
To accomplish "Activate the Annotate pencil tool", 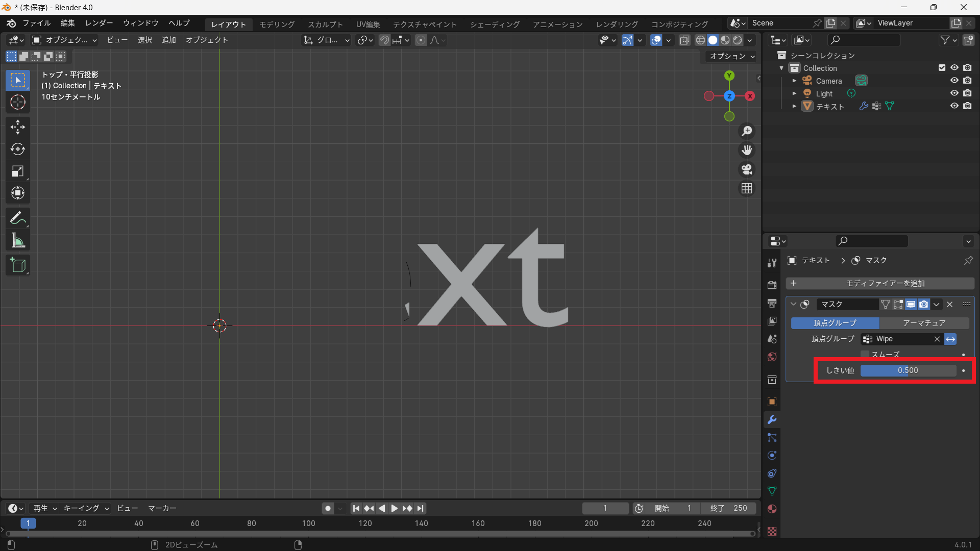I will tap(18, 218).
